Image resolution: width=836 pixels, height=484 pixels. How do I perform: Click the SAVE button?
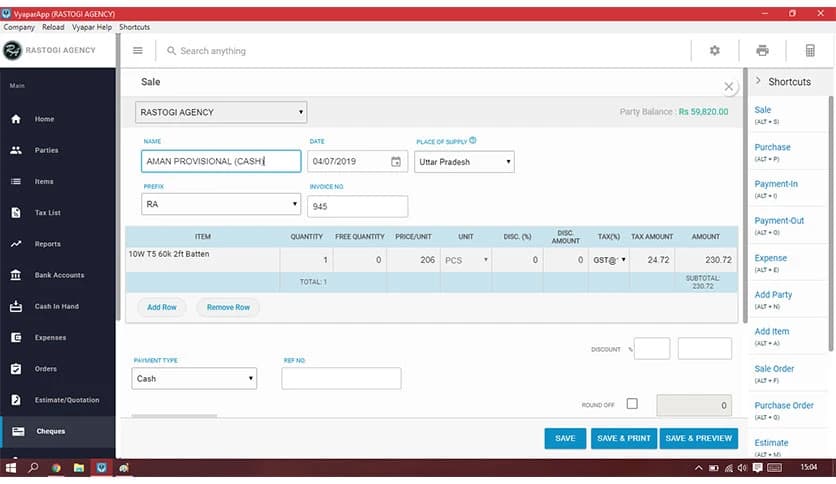coord(565,438)
